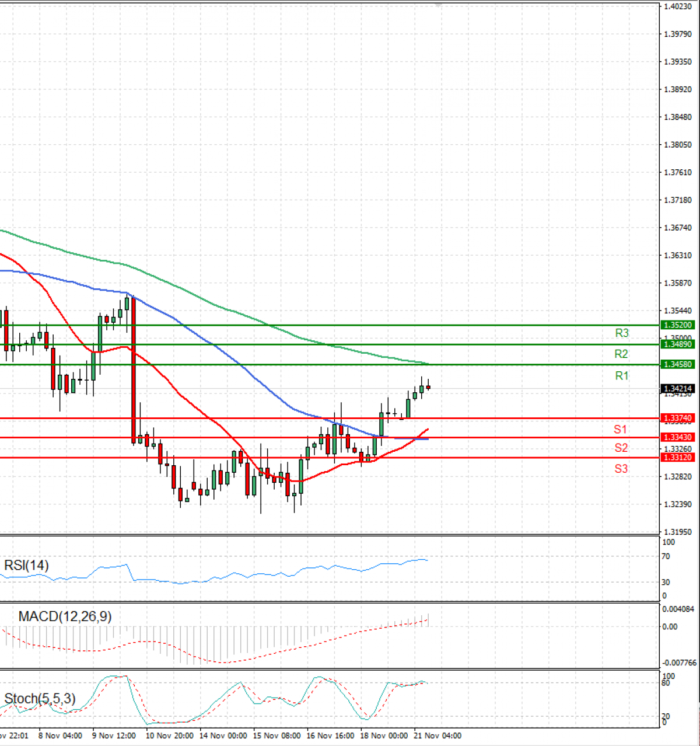Screen dimensions: 700x746
Task: Select the green 1.35200 price tag
Action: (x=677, y=325)
